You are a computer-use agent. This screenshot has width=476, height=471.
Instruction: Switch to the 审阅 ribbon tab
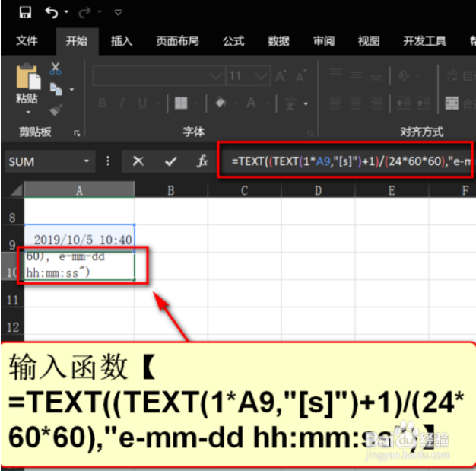[x=324, y=41]
